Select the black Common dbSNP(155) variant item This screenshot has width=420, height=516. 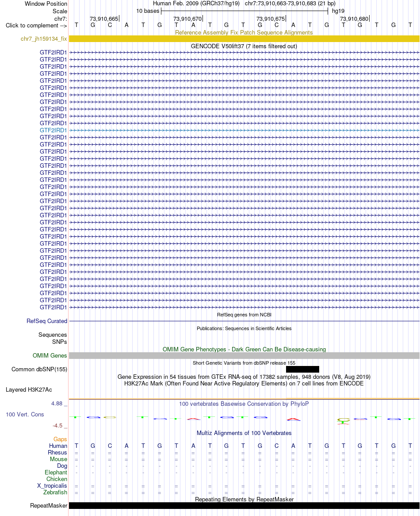point(302,369)
